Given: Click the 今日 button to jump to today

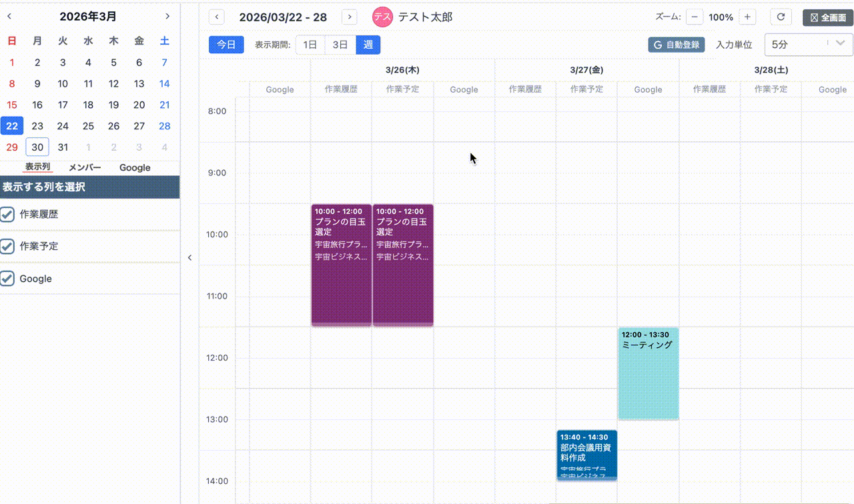Looking at the screenshot, I should coord(226,45).
